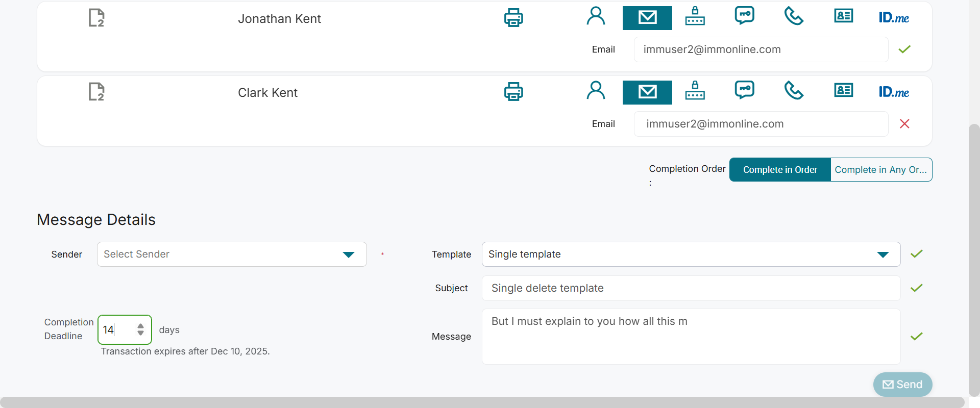Enable Complete in Order option
This screenshot has width=980, height=408.
pyautogui.click(x=780, y=170)
